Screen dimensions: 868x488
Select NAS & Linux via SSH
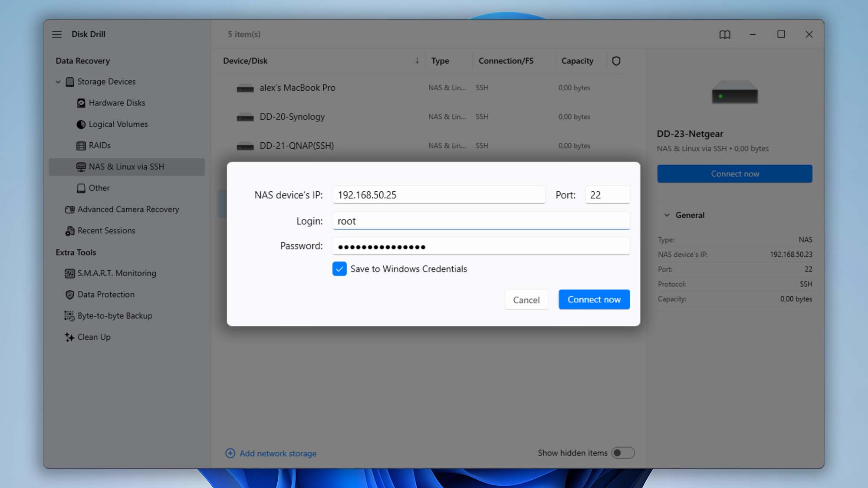click(x=126, y=167)
